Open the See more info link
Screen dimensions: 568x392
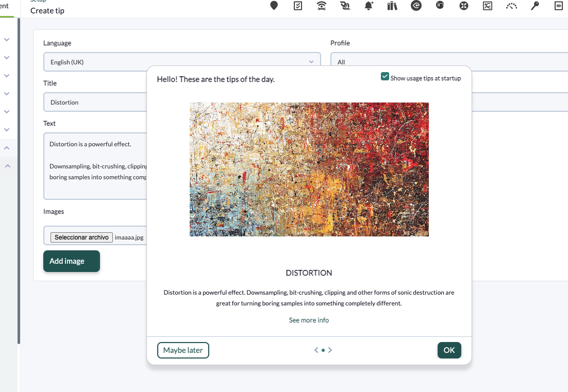tap(309, 320)
